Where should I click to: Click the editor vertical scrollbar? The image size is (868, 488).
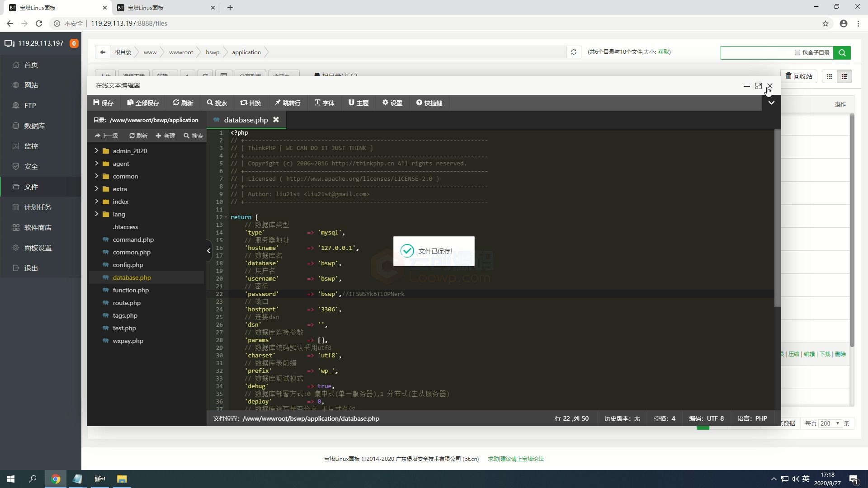pyautogui.click(x=777, y=218)
